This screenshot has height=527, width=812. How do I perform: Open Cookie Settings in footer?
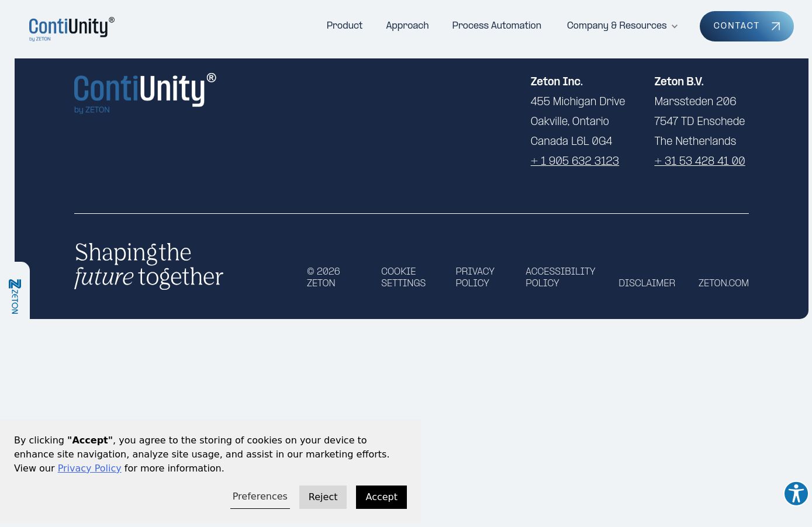click(403, 278)
